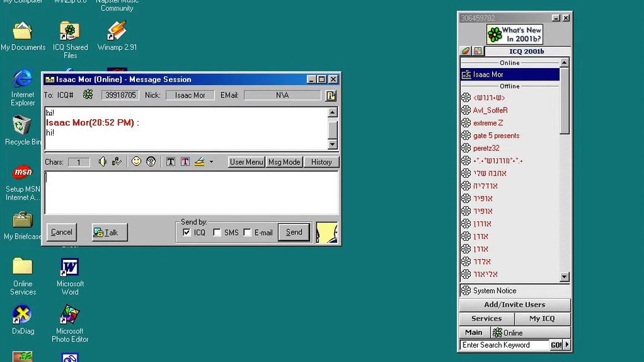The width and height of the screenshot is (644, 362).
Task: Click the flower icon at left of ICQ 2001b bar
Action: pos(465,51)
